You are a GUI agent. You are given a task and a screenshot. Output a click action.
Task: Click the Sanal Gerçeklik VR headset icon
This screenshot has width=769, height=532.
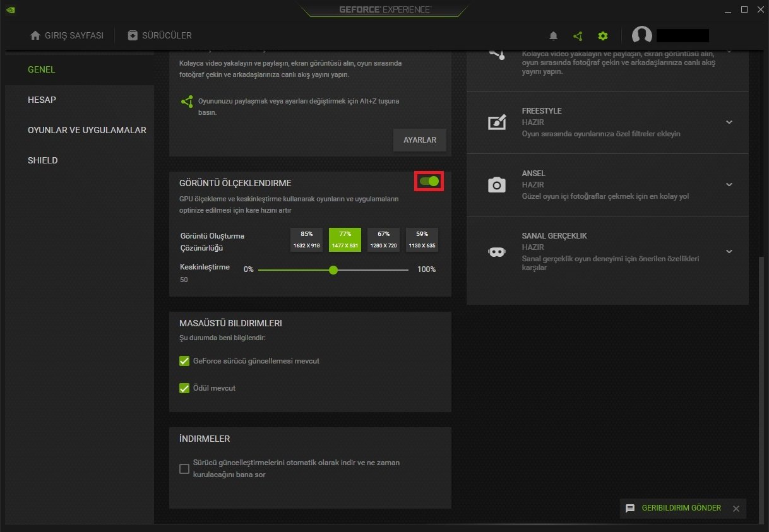497,252
